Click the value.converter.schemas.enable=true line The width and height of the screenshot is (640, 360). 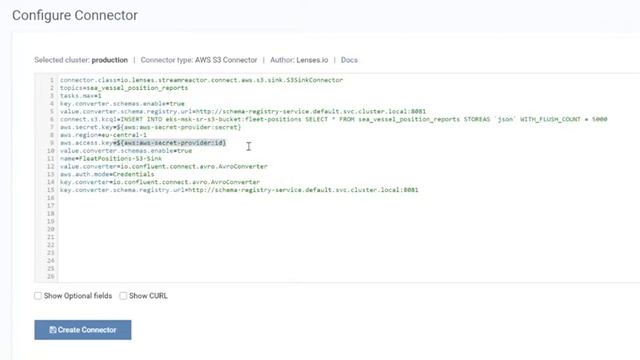coord(126,151)
